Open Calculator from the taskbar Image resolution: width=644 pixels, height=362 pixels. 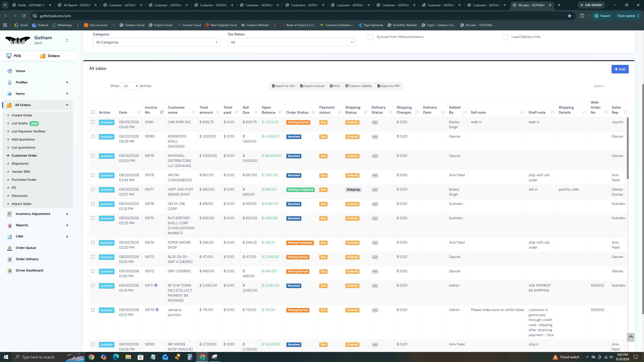click(190, 357)
